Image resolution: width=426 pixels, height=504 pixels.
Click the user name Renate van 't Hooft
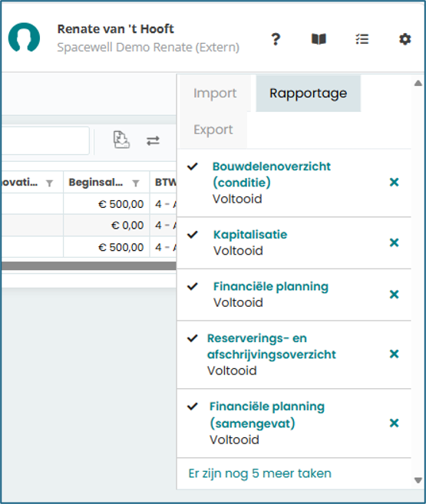[x=115, y=29]
